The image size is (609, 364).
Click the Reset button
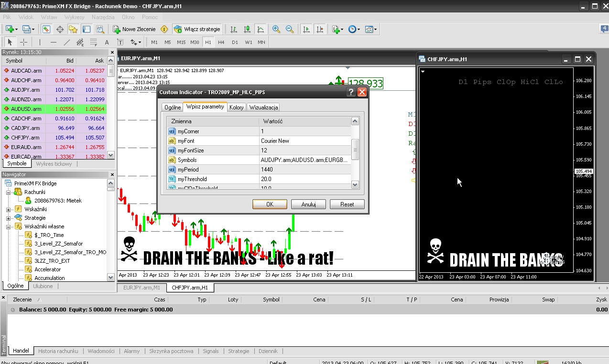(x=347, y=204)
